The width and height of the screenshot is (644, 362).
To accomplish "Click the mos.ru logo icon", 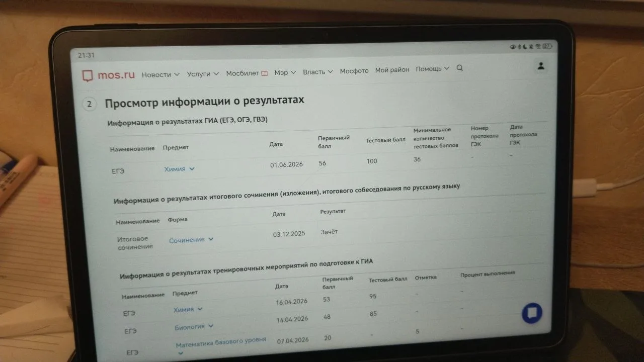I will coord(88,75).
